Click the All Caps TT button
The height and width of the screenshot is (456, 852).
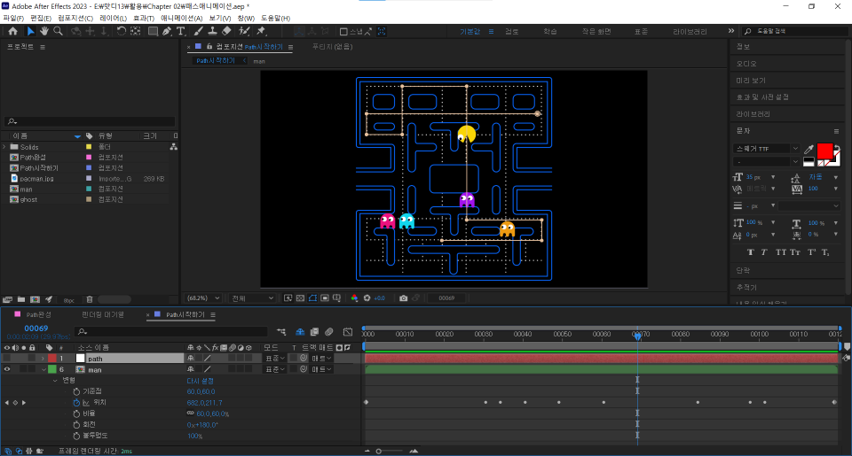click(780, 252)
